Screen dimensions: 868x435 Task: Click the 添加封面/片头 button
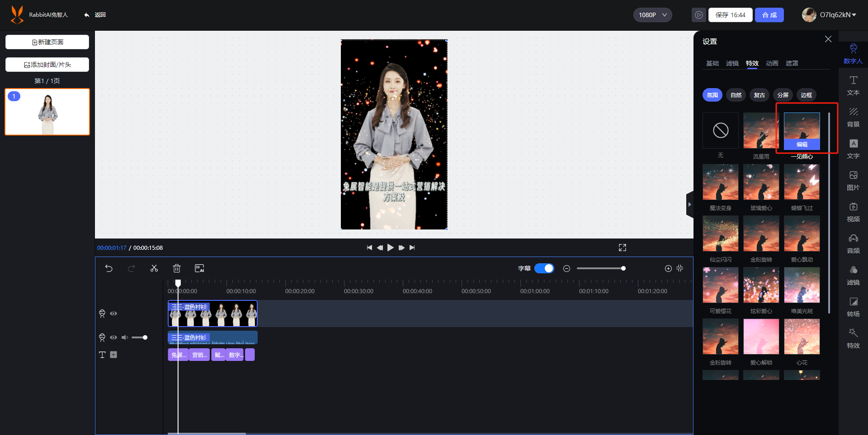click(x=47, y=65)
